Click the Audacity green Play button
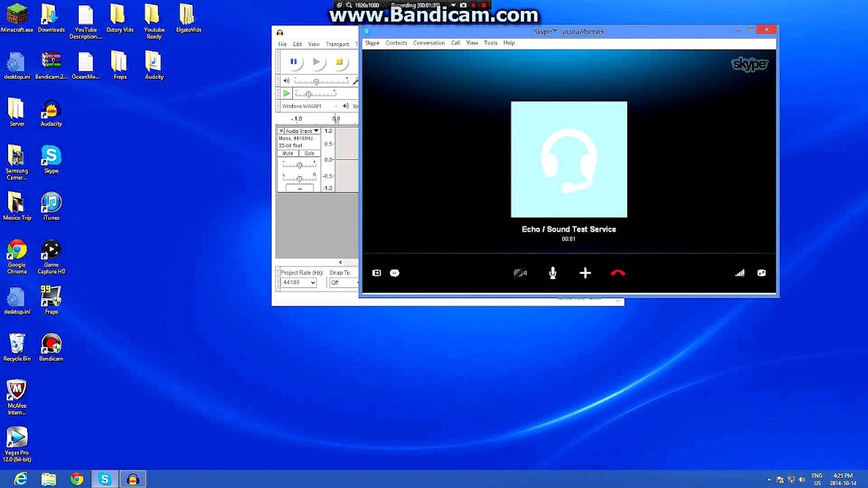 click(x=316, y=62)
